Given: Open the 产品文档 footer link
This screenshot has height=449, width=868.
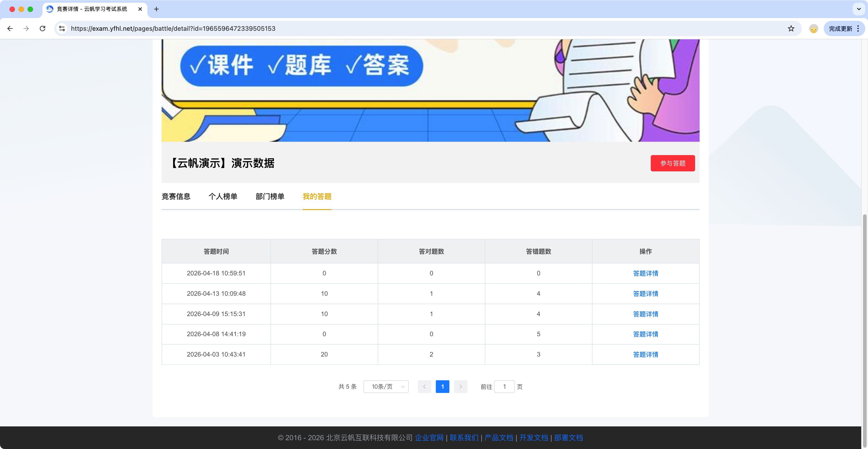Looking at the screenshot, I should [499, 437].
